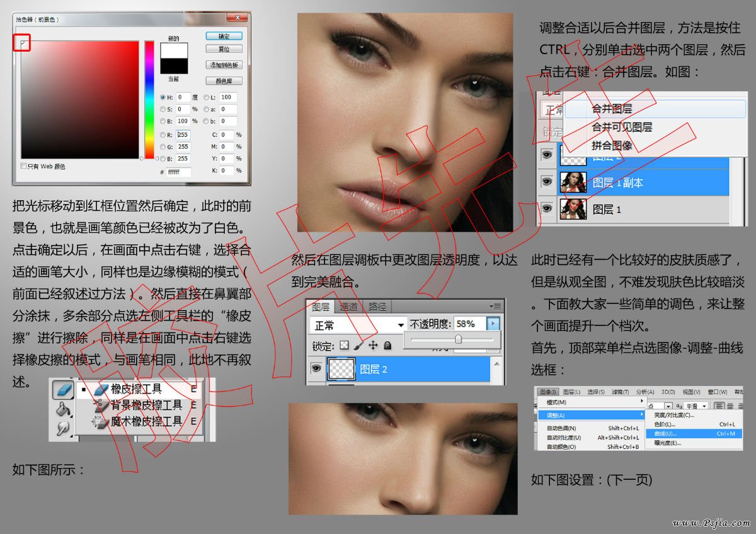756x534 pixels.
Task: Click 添加到色板 button
Action: (224, 65)
